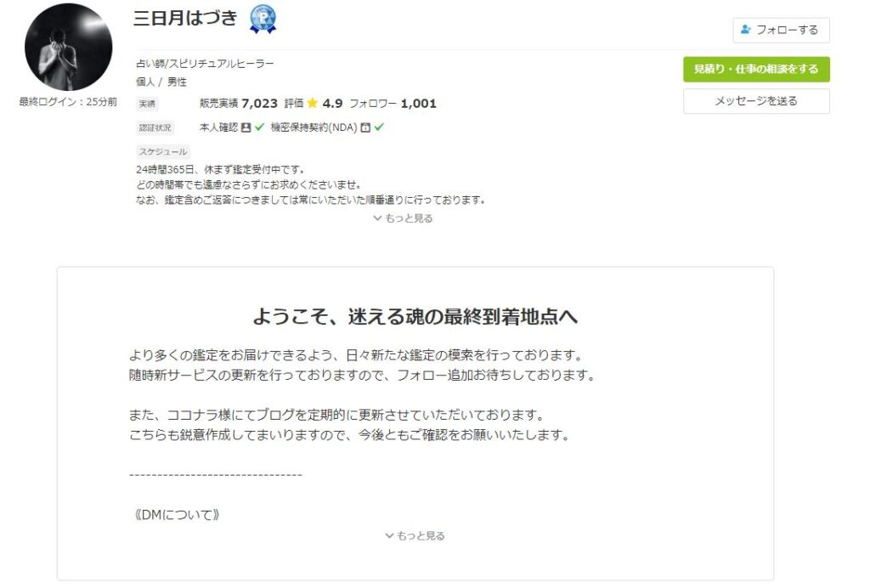Screen dimensions: 870x588
Task: Select the 認証状況 label tag
Action: coord(155,127)
